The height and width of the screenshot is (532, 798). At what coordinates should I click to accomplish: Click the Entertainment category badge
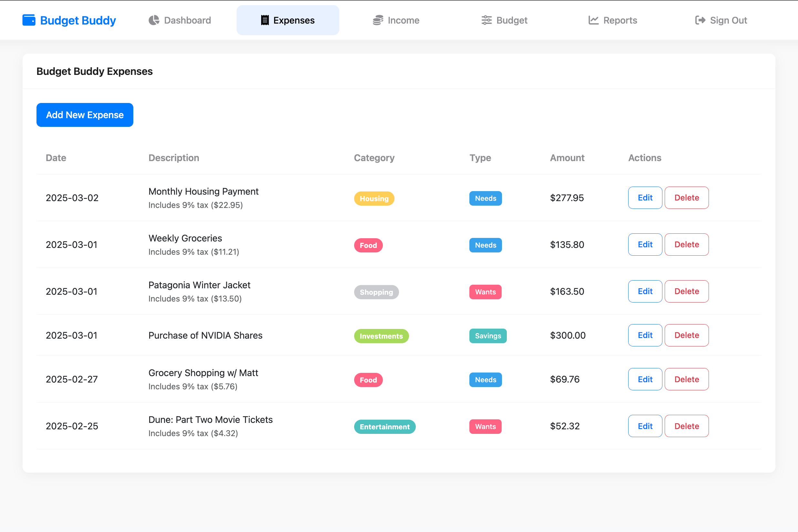384,426
